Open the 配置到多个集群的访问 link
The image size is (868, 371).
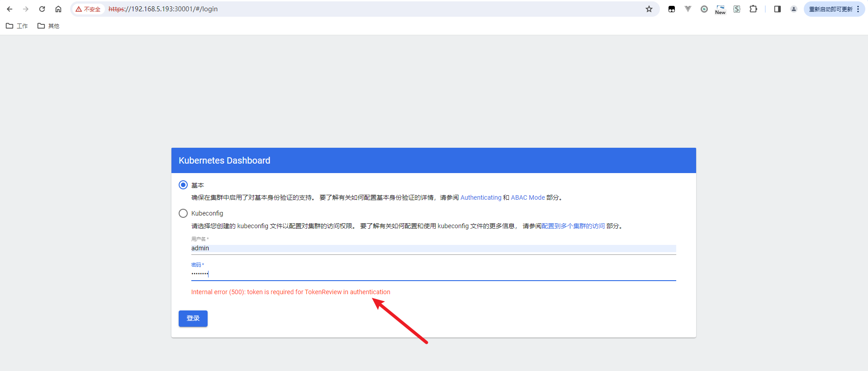[573, 226]
